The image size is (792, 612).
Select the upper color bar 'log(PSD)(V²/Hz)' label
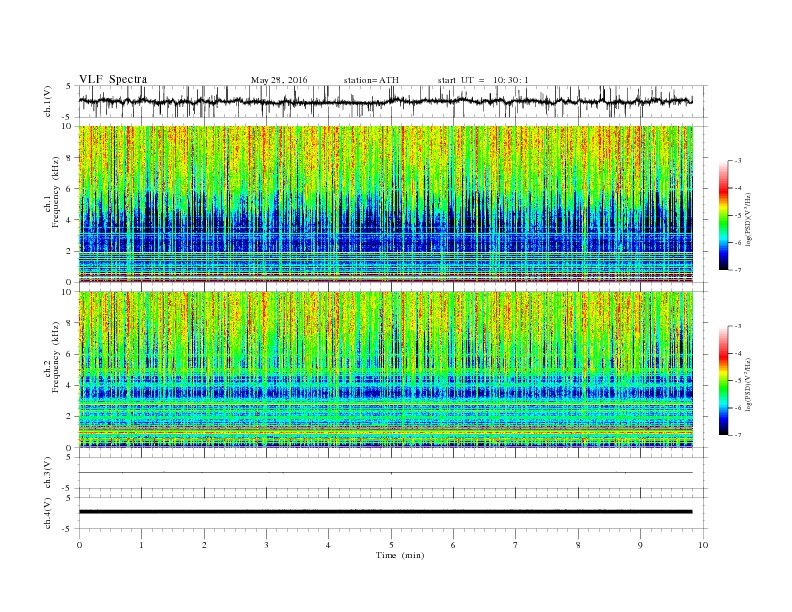point(748,220)
